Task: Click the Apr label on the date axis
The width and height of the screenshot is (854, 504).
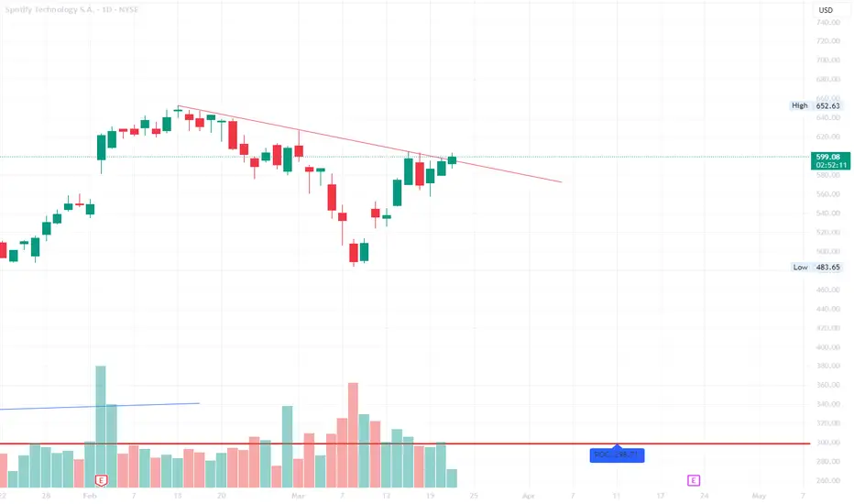Action: point(529,496)
